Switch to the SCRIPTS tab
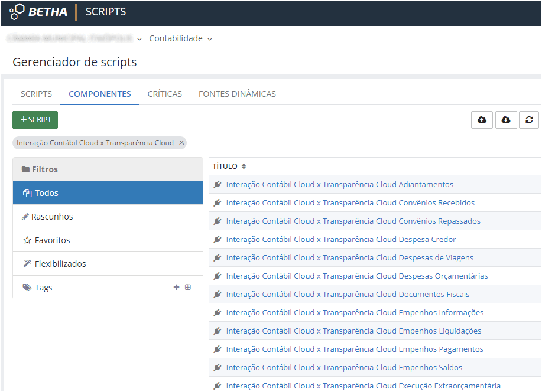This screenshot has width=542, height=392. (36, 94)
